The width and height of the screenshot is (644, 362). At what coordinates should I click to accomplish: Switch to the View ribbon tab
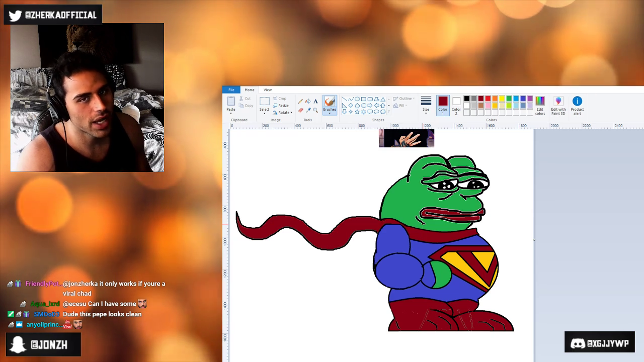pos(268,89)
